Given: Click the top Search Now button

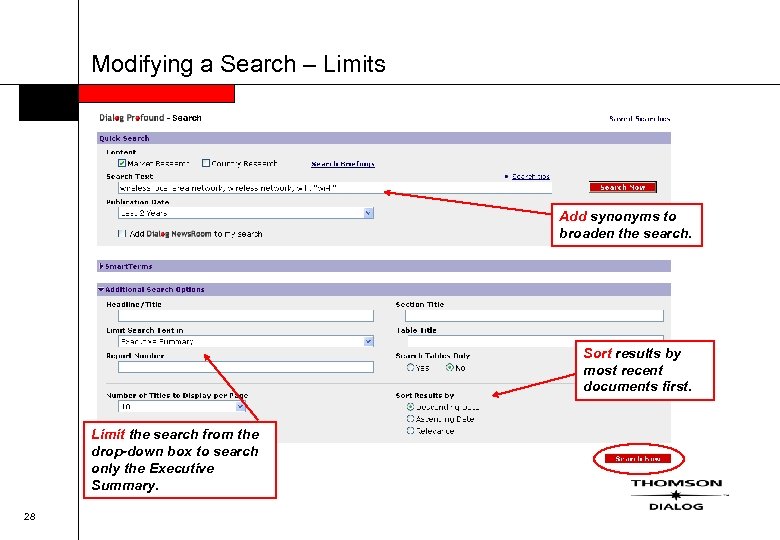Looking at the screenshot, I should click(x=623, y=187).
